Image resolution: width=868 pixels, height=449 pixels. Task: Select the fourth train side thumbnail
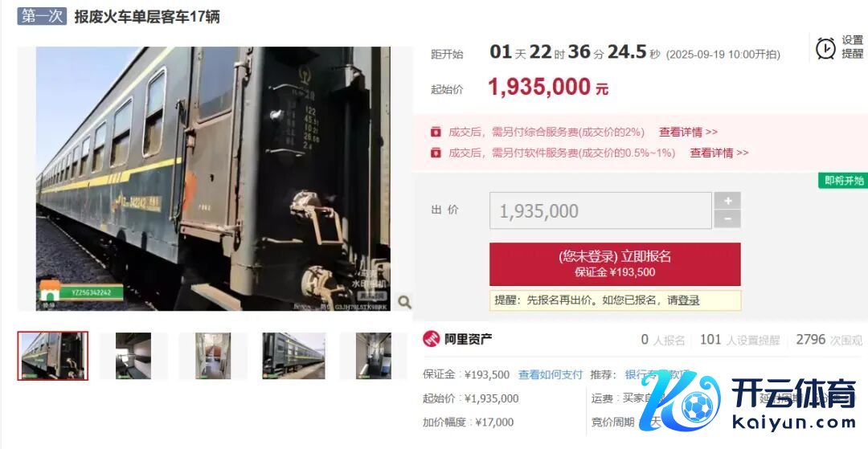294,356
